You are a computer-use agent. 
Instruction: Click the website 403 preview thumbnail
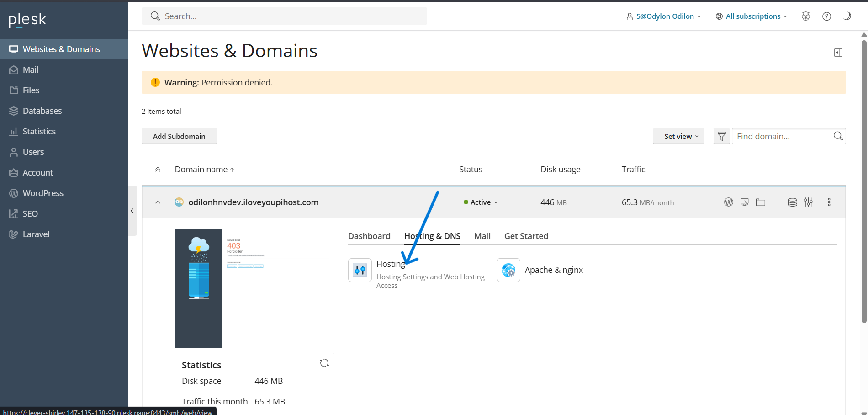tap(254, 288)
